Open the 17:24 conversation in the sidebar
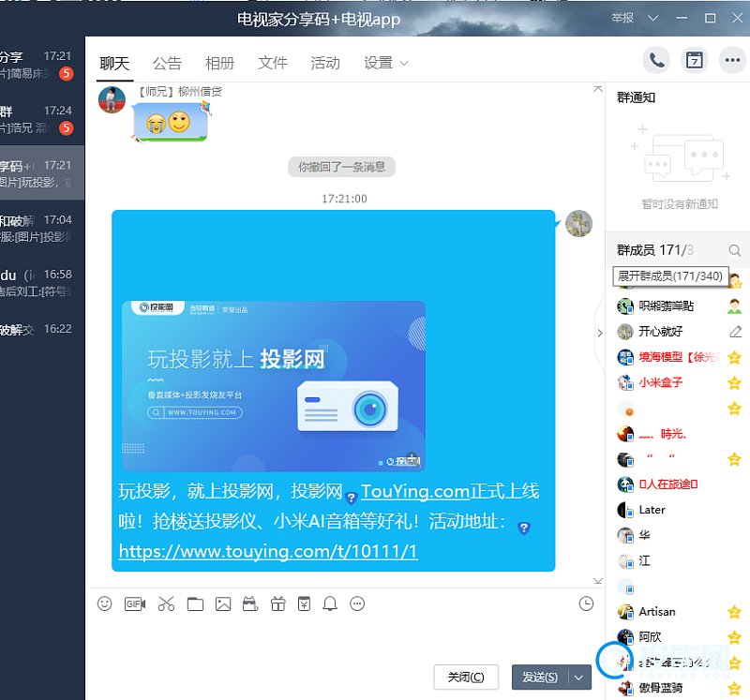This screenshot has height=700, width=750. coord(42,119)
